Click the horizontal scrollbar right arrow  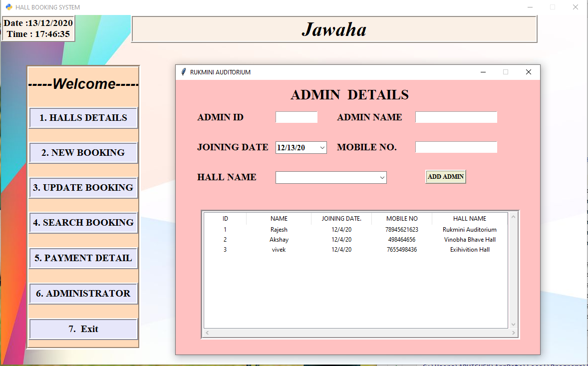pos(513,333)
